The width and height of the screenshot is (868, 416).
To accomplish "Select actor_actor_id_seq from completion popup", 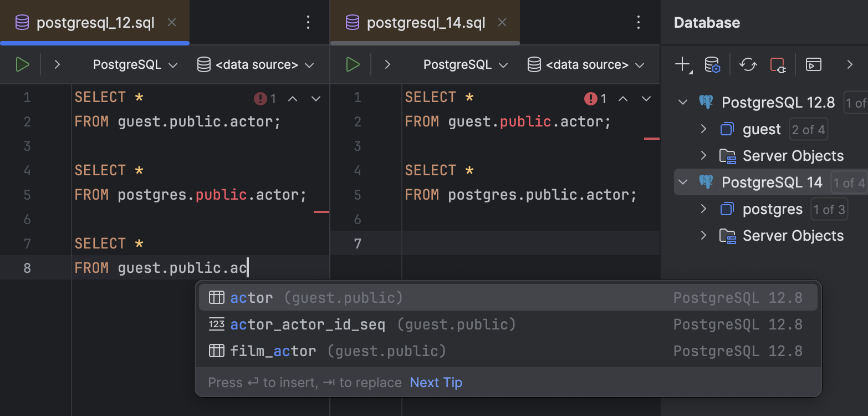I will tap(308, 324).
